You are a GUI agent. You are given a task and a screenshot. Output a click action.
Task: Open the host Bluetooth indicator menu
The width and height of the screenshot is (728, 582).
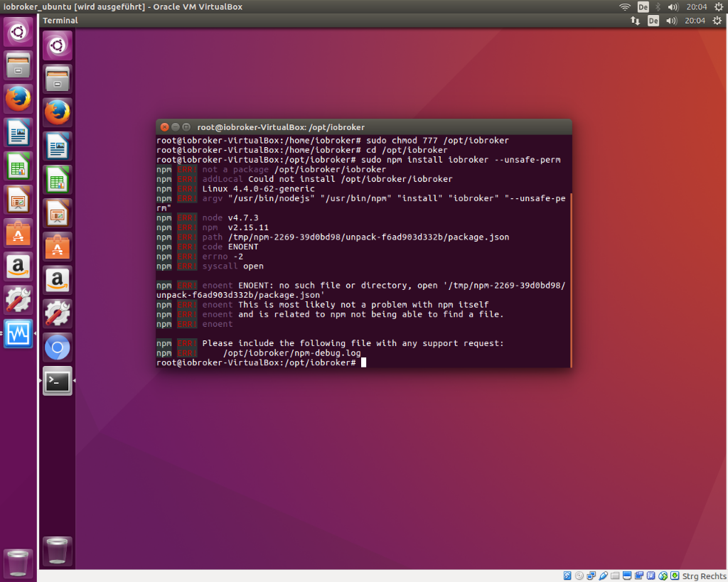click(658, 7)
